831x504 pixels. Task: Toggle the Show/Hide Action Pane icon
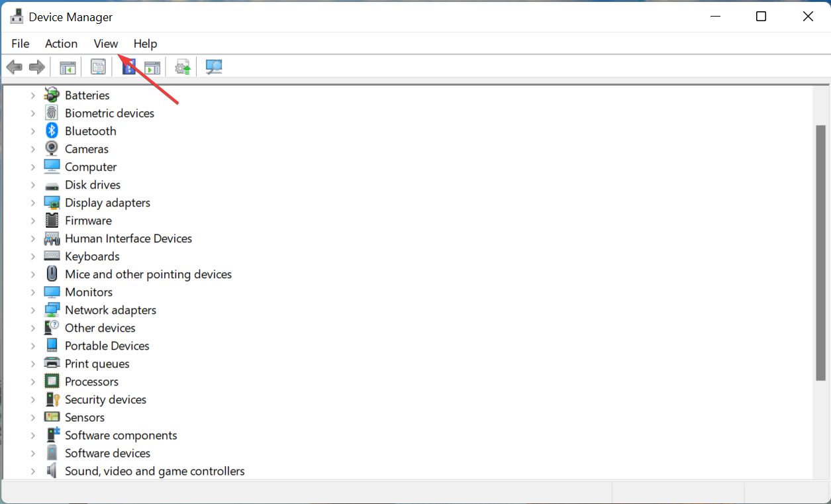[152, 67]
